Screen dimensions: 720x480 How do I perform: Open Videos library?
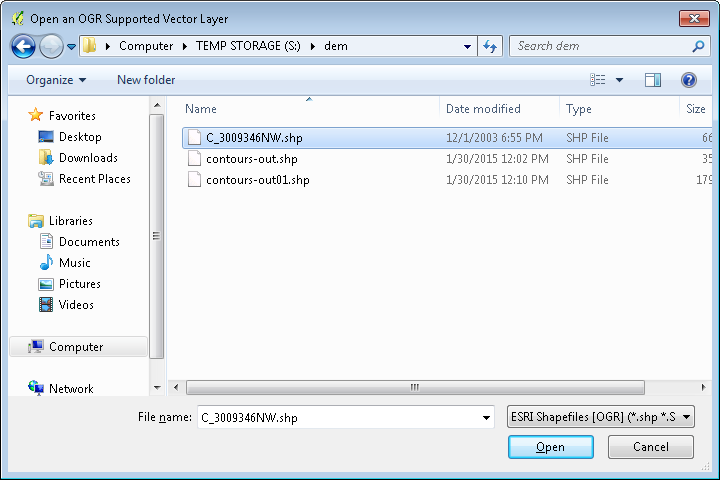(76, 305)
